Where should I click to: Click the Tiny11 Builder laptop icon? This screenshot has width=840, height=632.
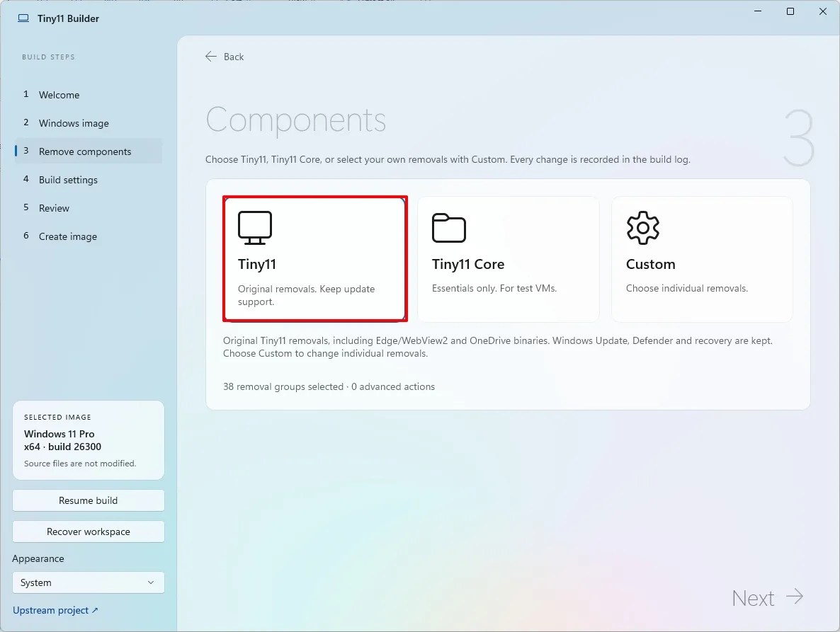click(23, 18)
